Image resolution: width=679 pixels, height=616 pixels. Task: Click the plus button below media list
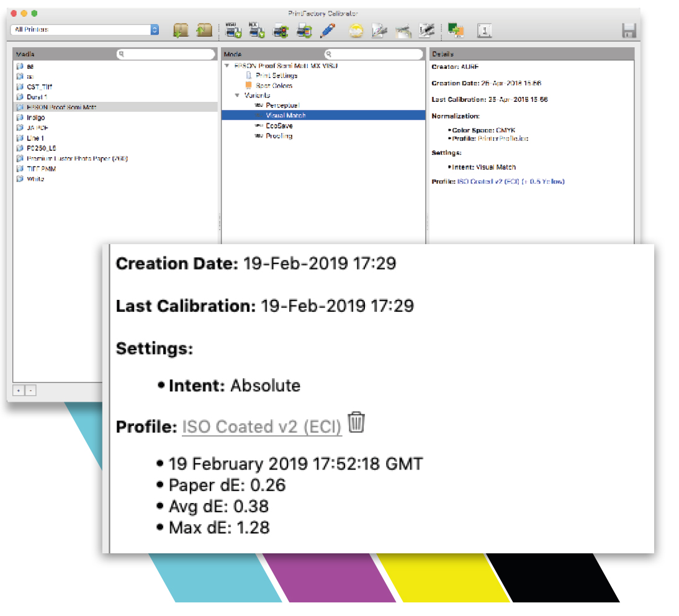[18, 391]
